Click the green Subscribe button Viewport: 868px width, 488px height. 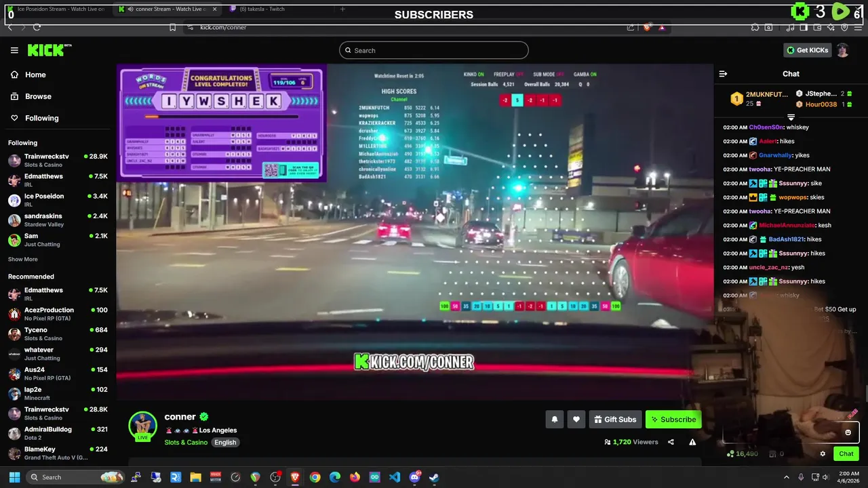(673, 420)
